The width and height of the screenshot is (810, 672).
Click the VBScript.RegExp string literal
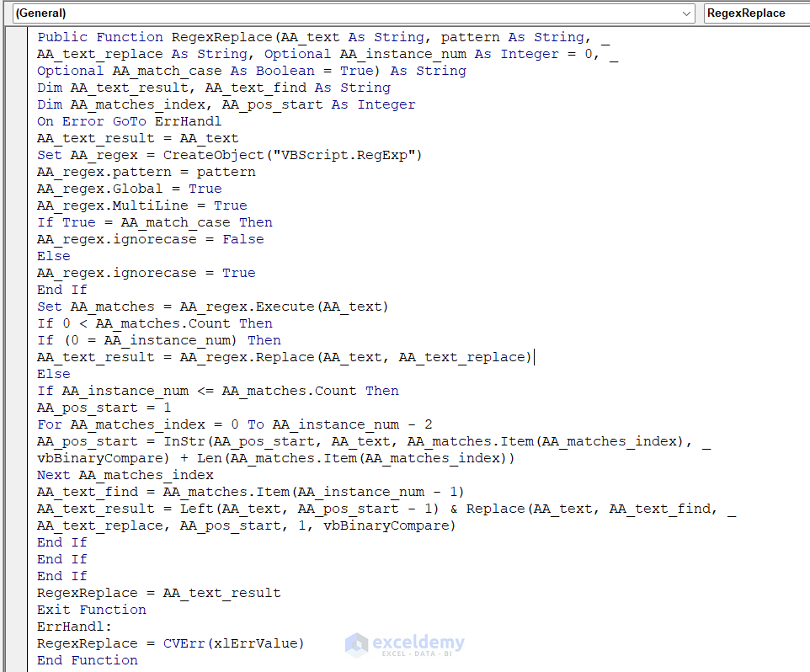[354, 155]
